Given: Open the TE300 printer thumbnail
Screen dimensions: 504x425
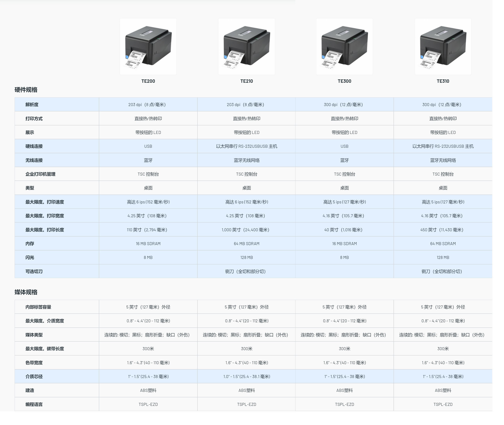Looking at the screenshot, I should 344,46.
